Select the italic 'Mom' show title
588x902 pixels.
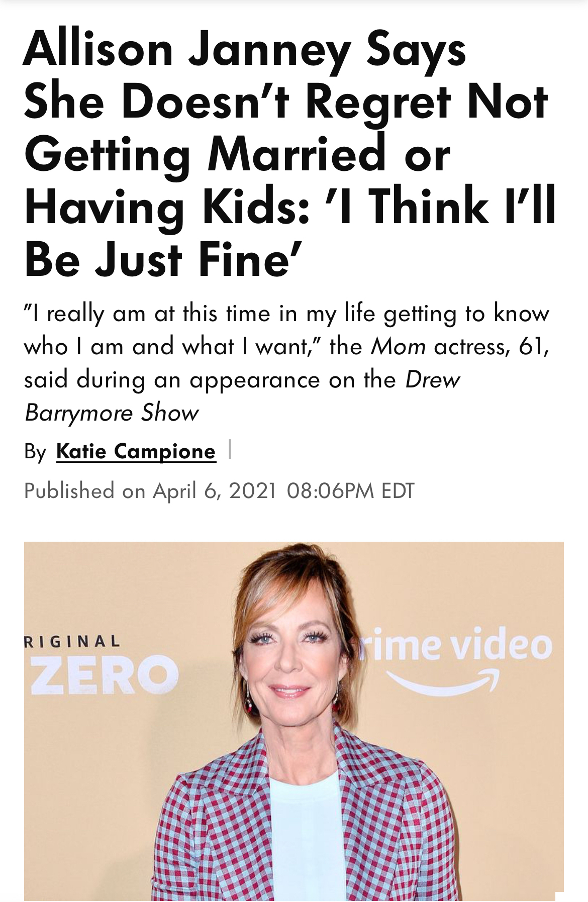(398, 347)
